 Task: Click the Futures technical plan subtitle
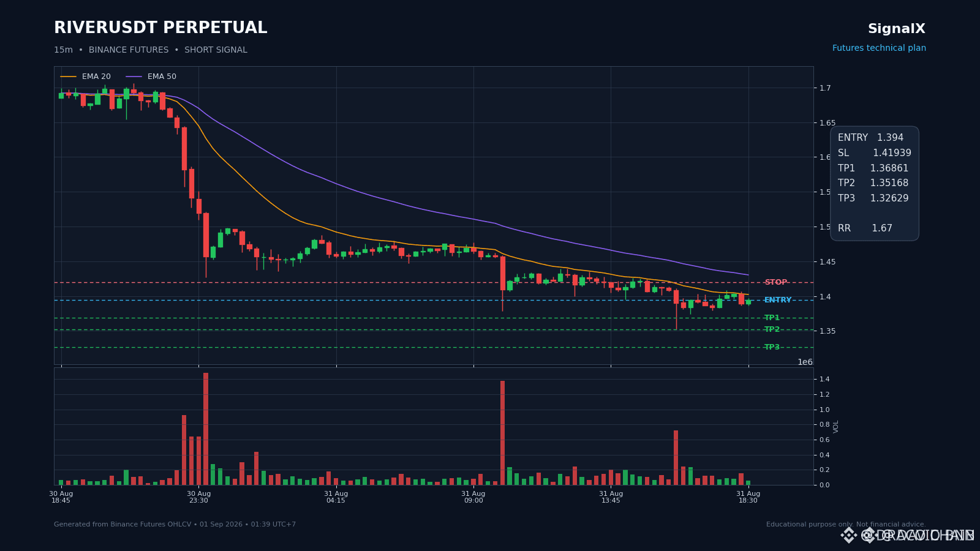pyautogui.click(x=879, y=48)
